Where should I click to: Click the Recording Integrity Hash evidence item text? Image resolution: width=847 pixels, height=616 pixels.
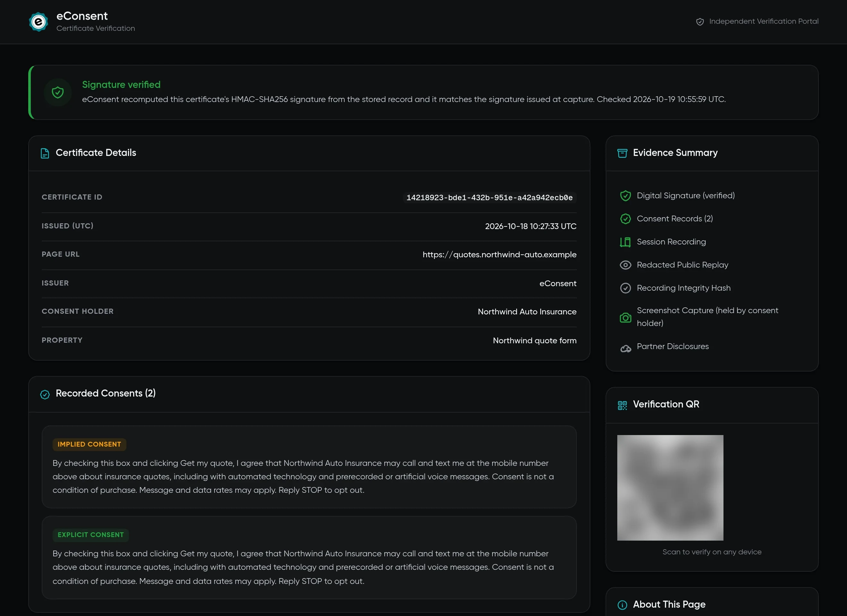tap(683, 288)
